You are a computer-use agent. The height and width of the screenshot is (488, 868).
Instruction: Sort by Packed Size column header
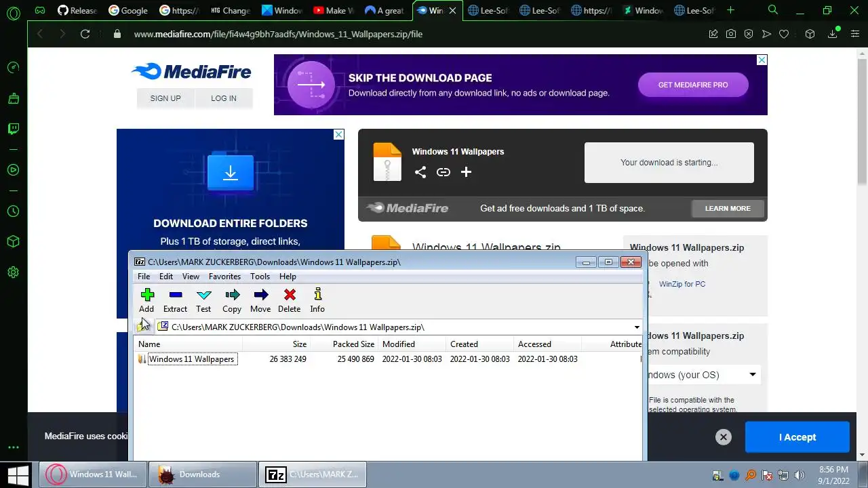[344, 344]
